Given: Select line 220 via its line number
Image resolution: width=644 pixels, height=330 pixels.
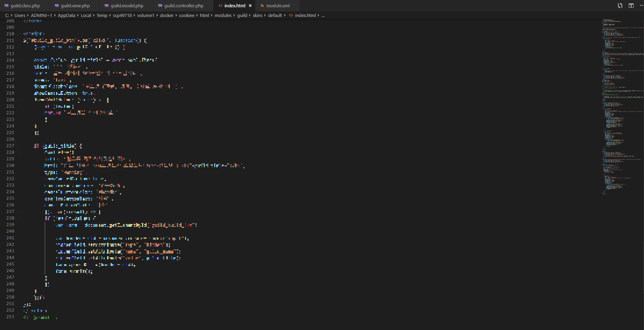Looking at the screenshot, I should 10,100.
